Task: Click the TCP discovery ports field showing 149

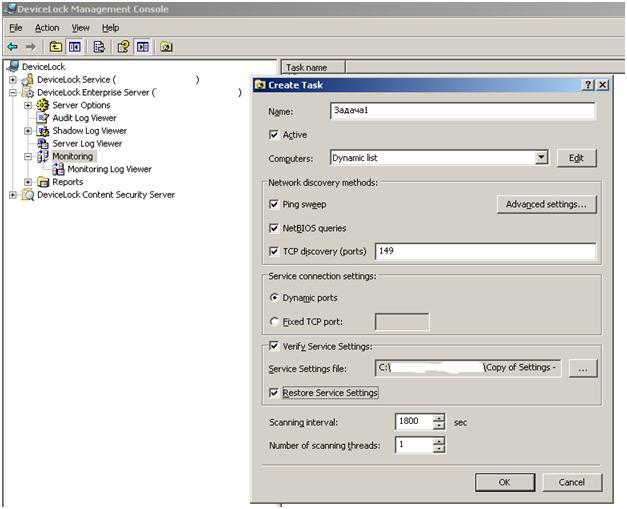Action: (x=485, y=252)
